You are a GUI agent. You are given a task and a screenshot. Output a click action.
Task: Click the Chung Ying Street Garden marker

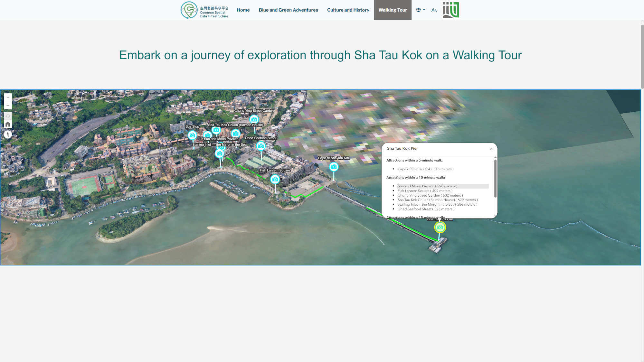(x=254, y=119)
